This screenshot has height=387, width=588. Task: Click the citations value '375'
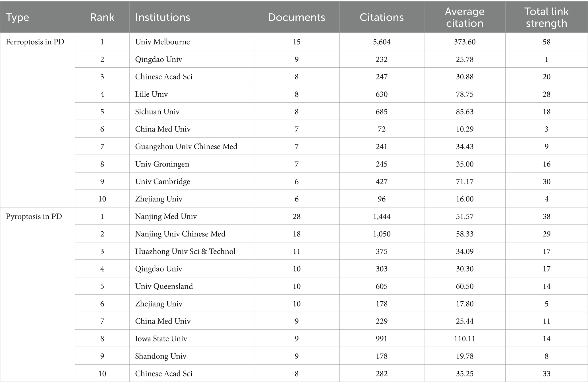tap(382, 252)
